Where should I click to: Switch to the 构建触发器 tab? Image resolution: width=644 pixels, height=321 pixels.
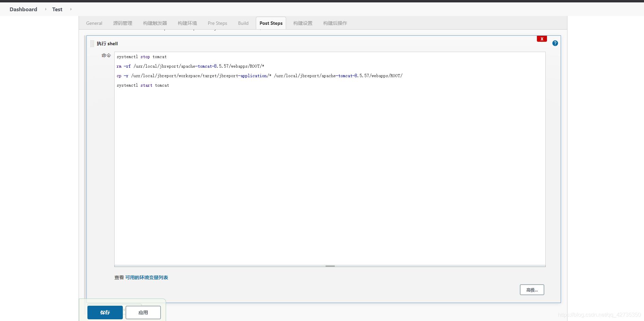point(155,23)
